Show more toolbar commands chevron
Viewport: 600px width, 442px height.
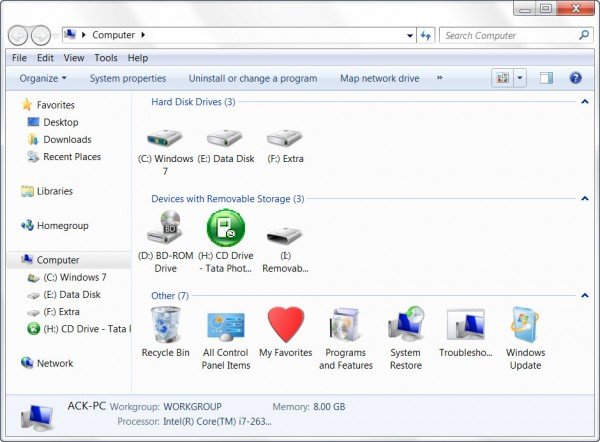pyautogui.click(x=439, y=78)
